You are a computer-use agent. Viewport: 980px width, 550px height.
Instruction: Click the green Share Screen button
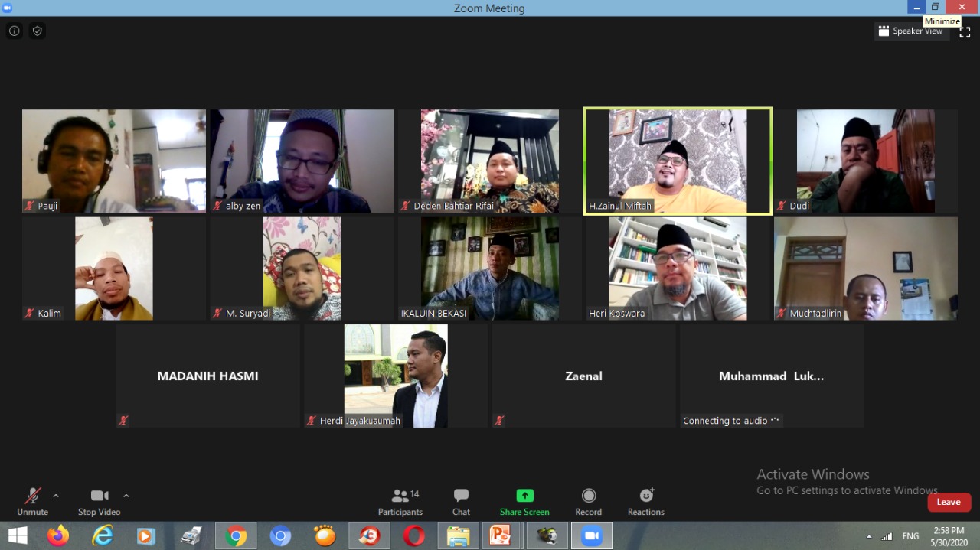(524, 502)
